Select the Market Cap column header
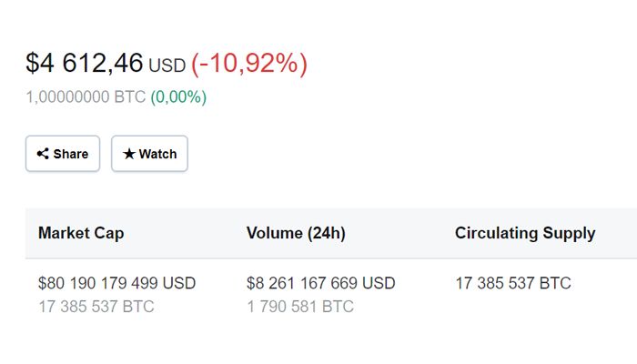637x364 pixels. (x=81, y=233)
